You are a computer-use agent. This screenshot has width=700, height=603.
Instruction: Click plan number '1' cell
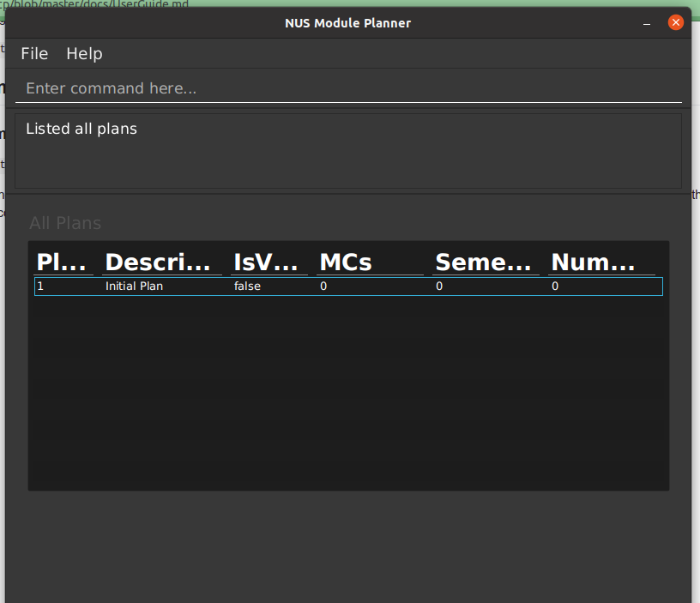point(40,286)
